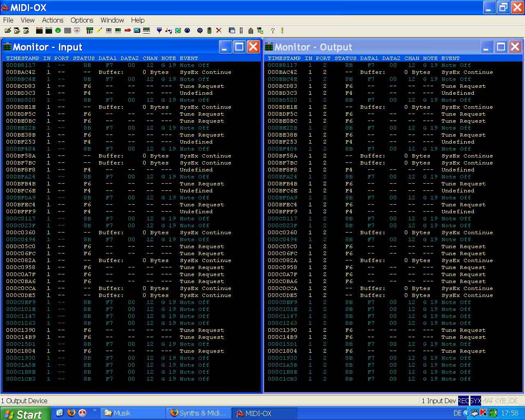
Task: Click EVENT header in Monitor - Output
Action: tap(450, 58)
